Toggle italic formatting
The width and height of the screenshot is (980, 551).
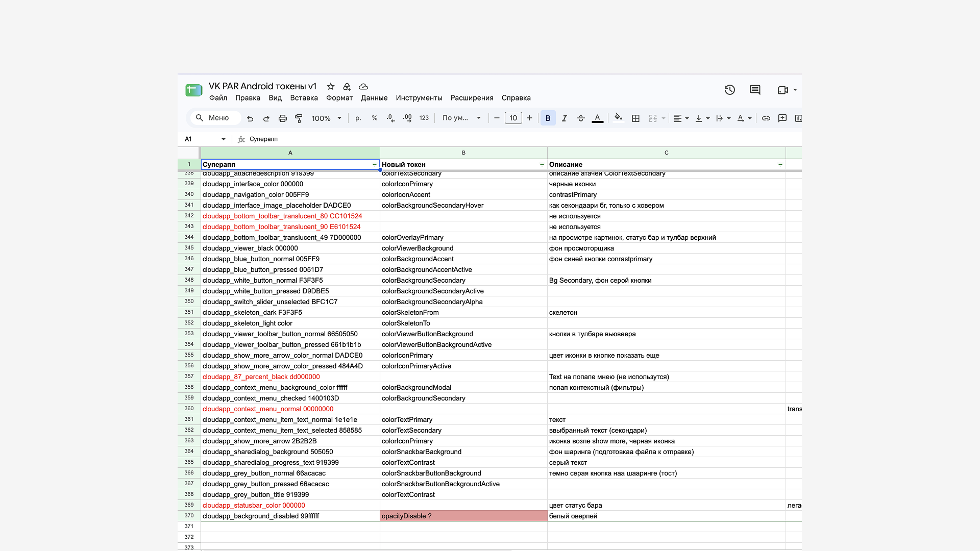coord(565,118)
